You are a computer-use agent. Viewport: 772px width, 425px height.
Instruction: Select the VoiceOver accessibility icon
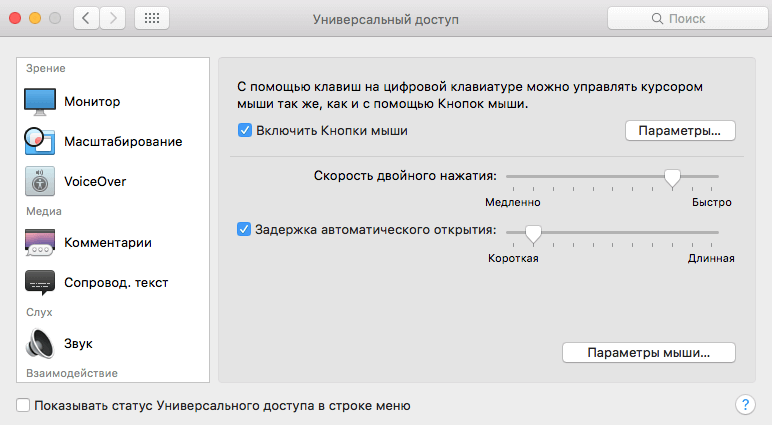(x=40, y=181)
